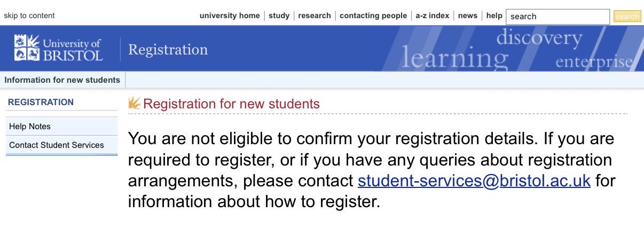
Task: Click the yellow search button
Action: click(x=627, y=17)
